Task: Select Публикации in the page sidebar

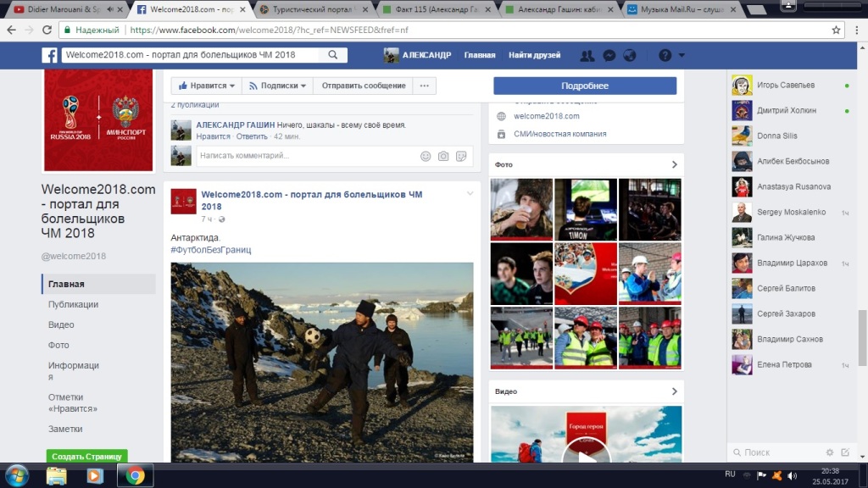Action: 73,304
